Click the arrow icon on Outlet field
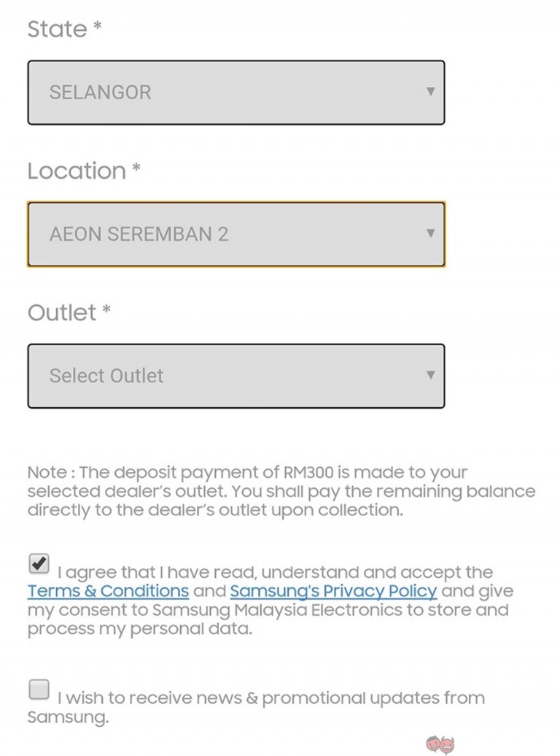 [430, 375]
